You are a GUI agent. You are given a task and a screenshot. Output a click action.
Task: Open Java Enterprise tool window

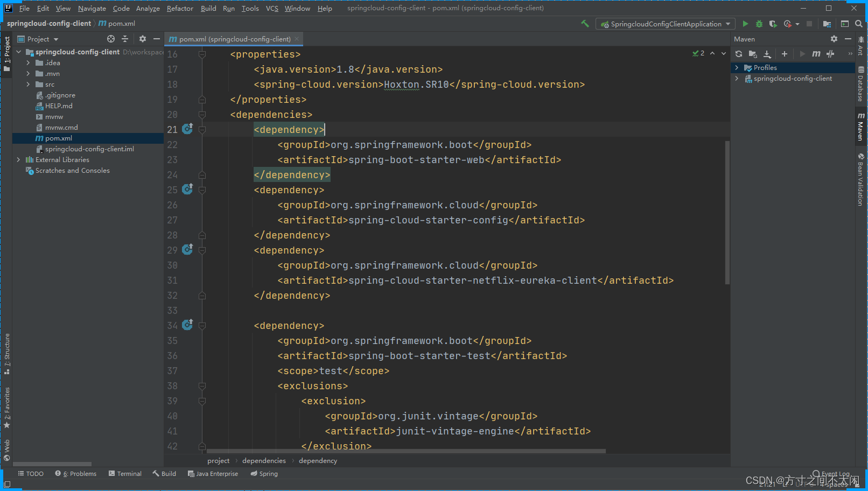click(x=213, y=474)
